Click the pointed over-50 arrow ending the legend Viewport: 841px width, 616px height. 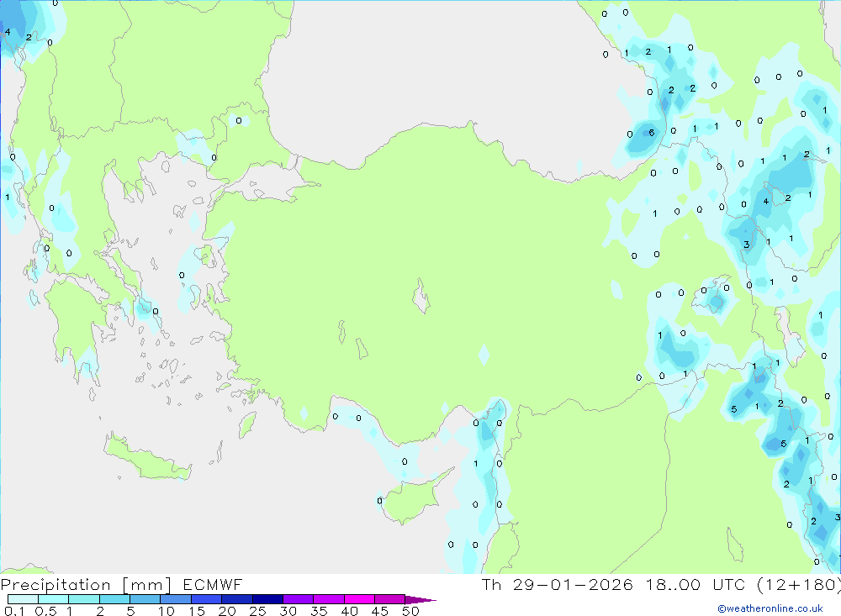point(420,599)
